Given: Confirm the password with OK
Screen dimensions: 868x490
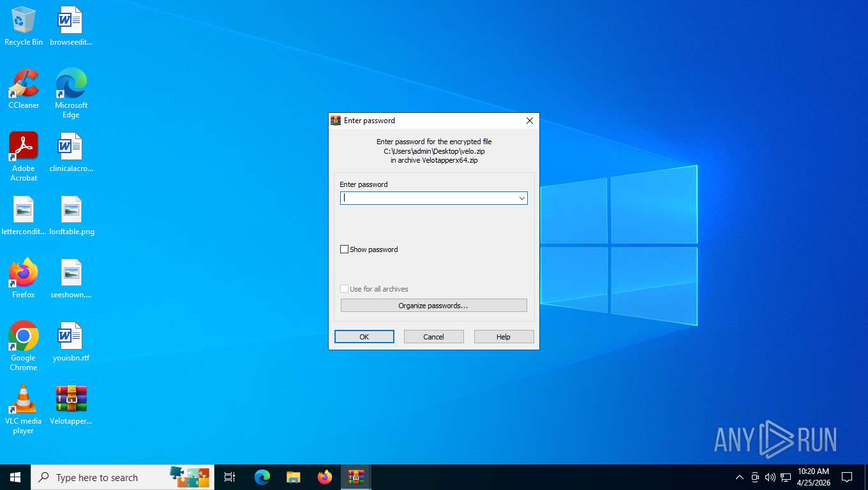Looking at the screenshot, I should (364, 337).
